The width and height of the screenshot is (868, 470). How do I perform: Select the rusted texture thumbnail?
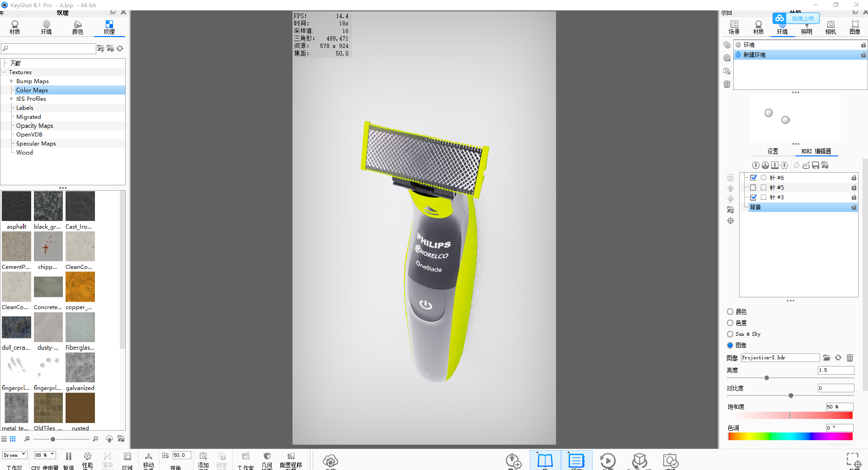[80, 408]
